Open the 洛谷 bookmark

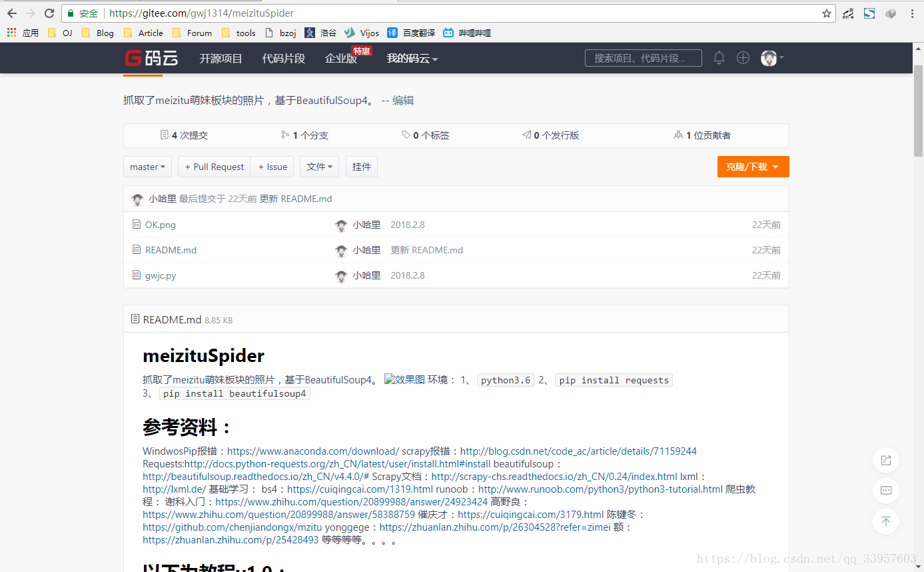click(x=320, y=33)
